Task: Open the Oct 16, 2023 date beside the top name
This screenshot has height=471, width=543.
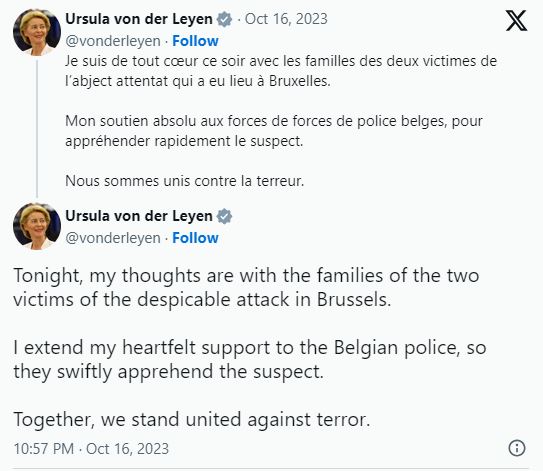Action: (286, 19)
